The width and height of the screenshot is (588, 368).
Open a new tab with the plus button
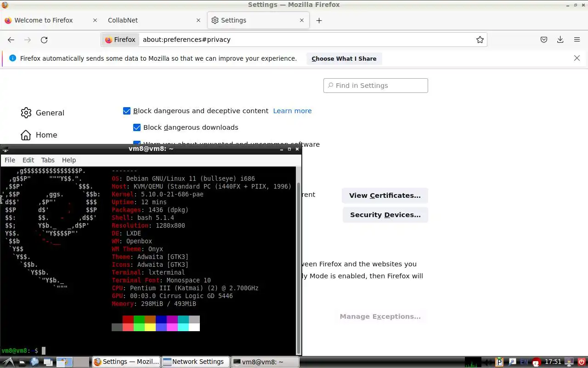coord(319,20)
